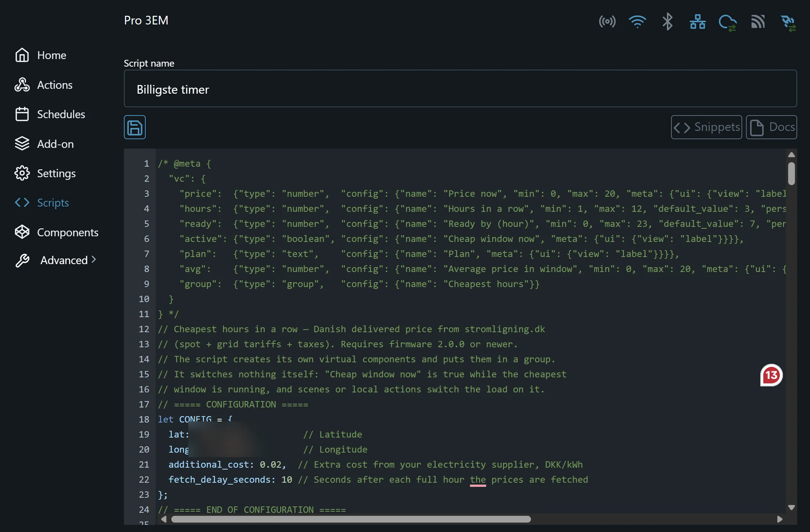This screenshot has width=810, height=532.
Task: Click the "active" boolean type line
Action: pos(461,239)
